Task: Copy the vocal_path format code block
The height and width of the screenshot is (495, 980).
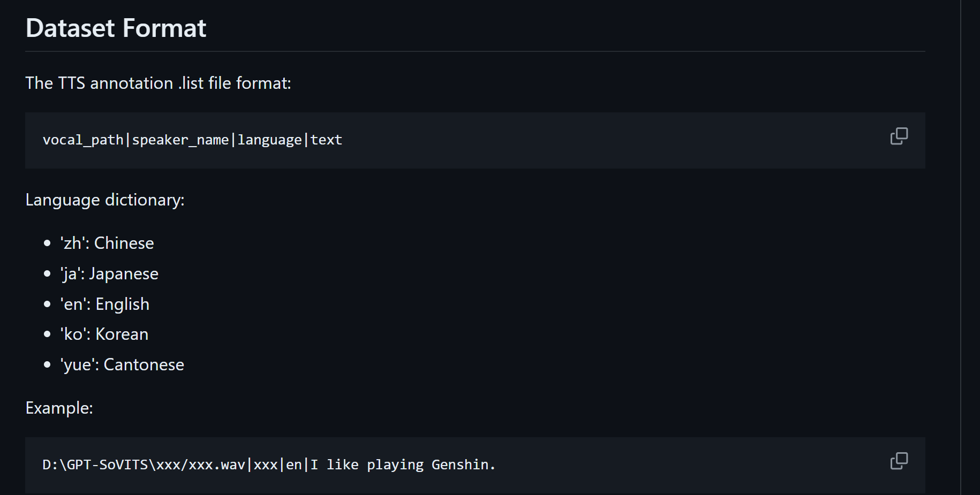Action: tap(899, 136)
